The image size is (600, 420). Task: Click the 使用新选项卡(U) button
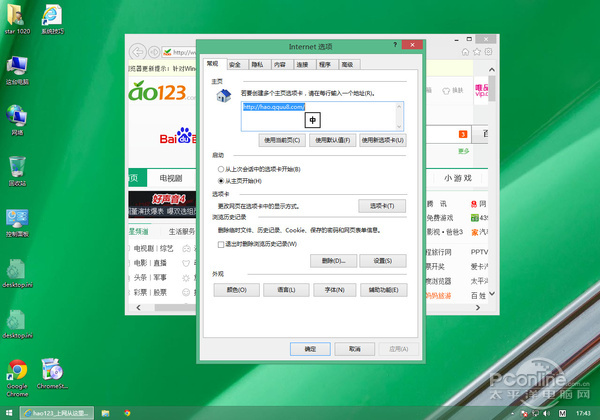pyautogui.click(x=383, y=140)
